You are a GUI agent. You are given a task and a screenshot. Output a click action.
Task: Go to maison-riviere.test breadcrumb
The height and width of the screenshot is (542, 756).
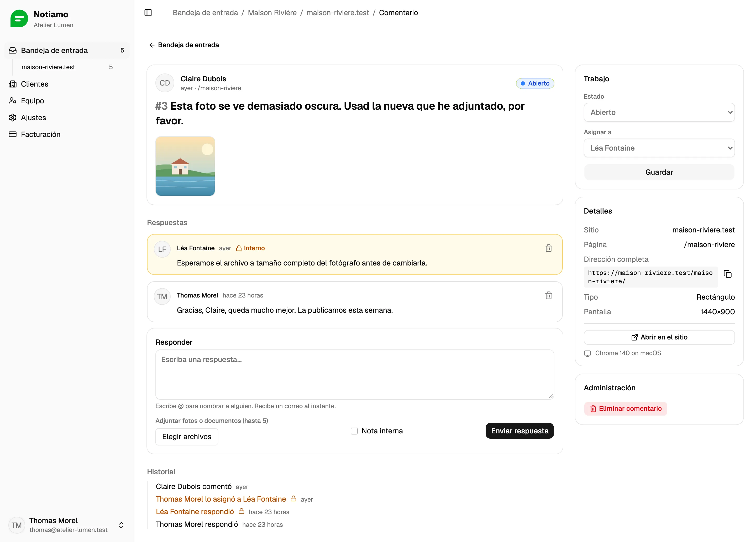click(x=338, y=13)
